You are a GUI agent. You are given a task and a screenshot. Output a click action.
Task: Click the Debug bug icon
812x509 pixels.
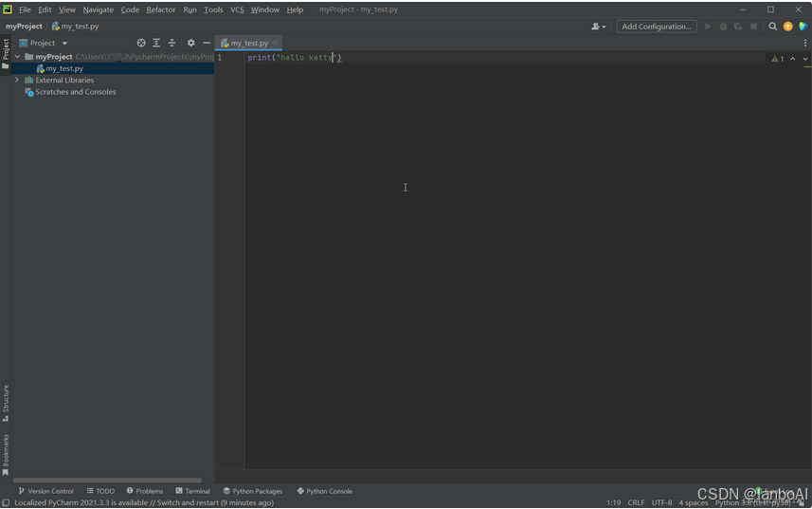coord(723,27)
